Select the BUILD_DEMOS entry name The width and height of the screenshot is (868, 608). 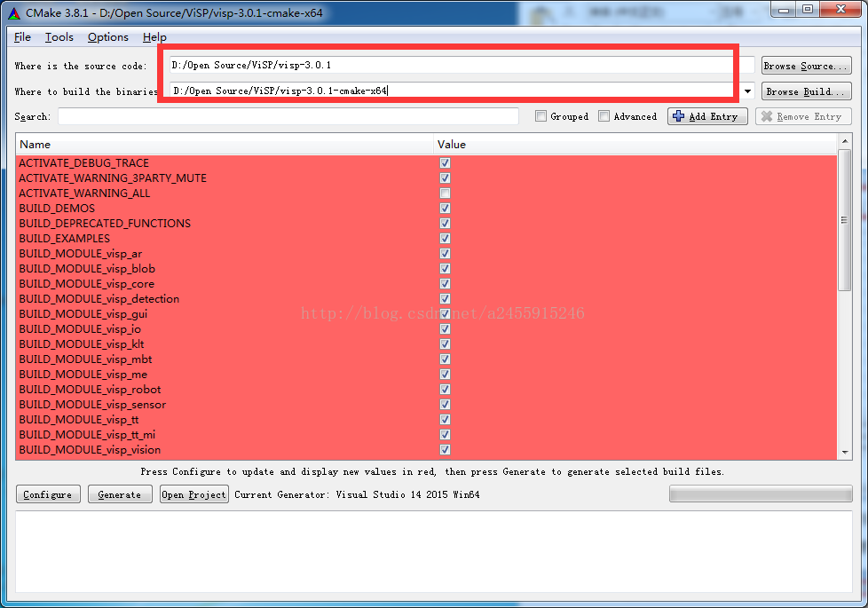click(57, 209)
